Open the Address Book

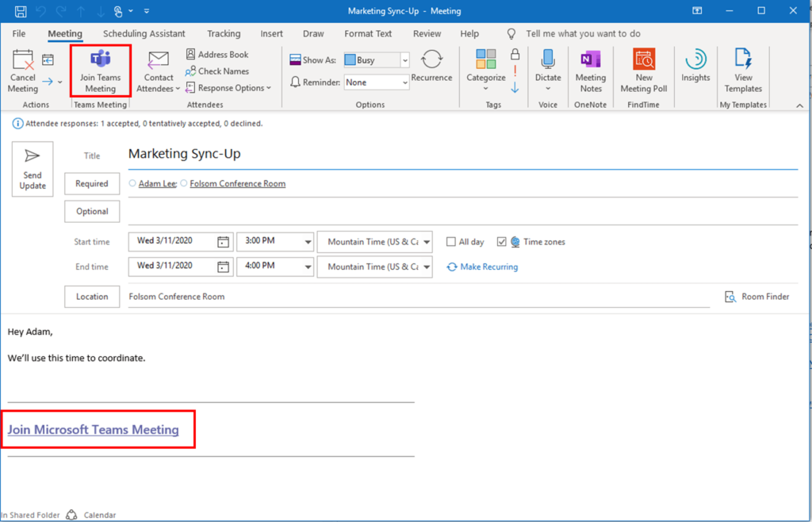point(217,55)
